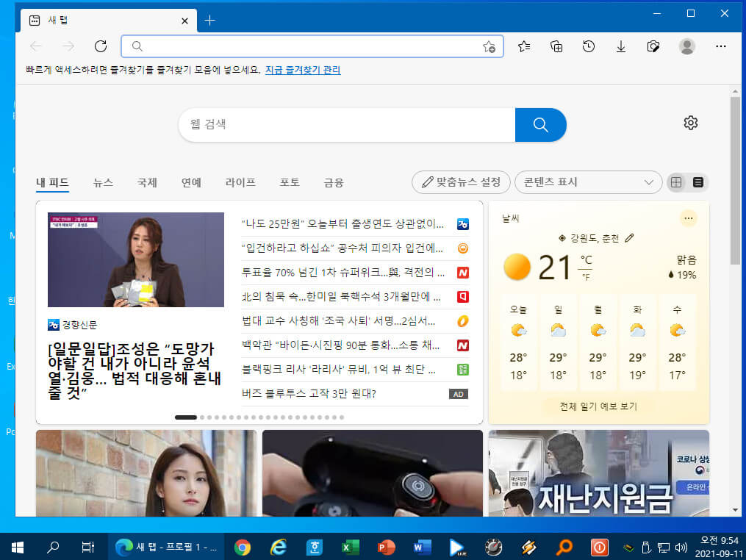Click the blue web search magnifier button
The width and height of the screenshot is (746, 560).
coord(540,125)
